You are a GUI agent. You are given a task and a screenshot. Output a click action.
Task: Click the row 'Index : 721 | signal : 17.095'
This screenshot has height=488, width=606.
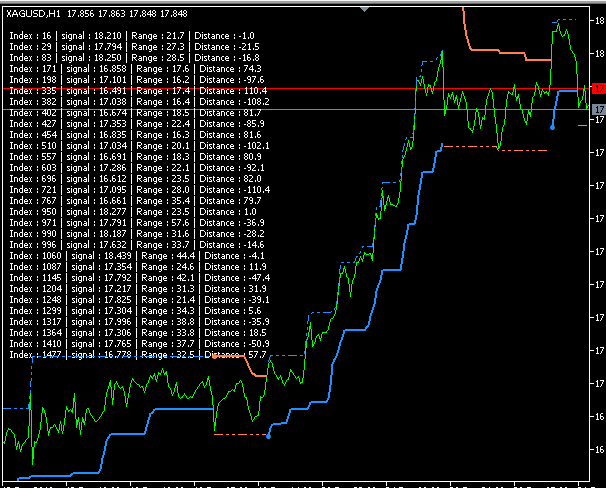[140, 190]
